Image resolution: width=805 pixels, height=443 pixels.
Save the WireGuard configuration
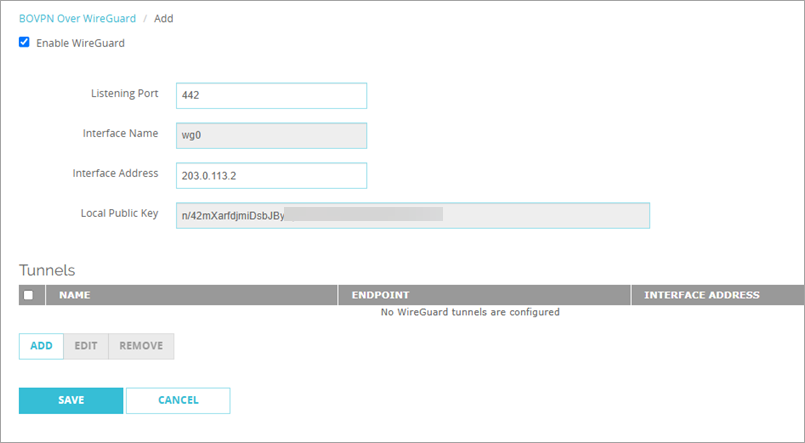click(71, 400)
